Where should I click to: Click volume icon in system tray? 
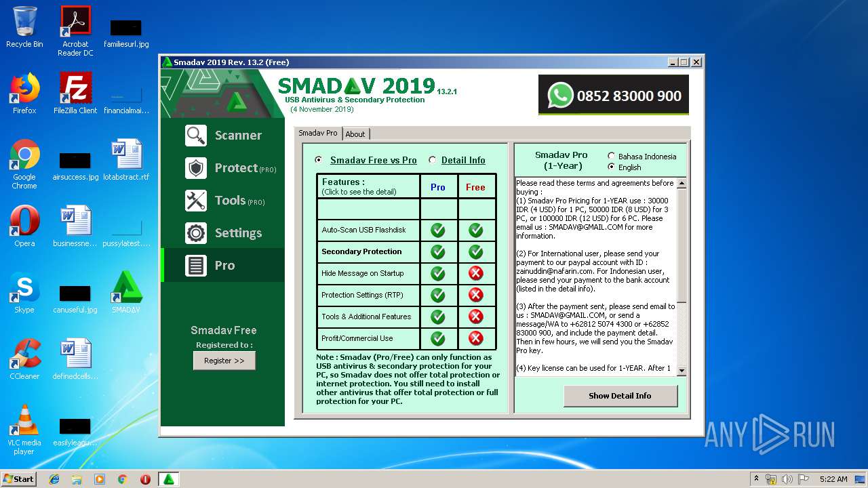(x=787, y=479)
